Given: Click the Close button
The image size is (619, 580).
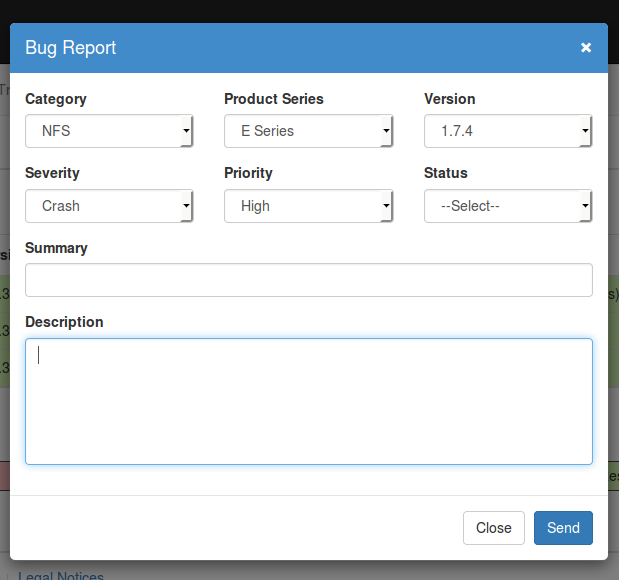Looking at the screenshot, I should 493,528.
